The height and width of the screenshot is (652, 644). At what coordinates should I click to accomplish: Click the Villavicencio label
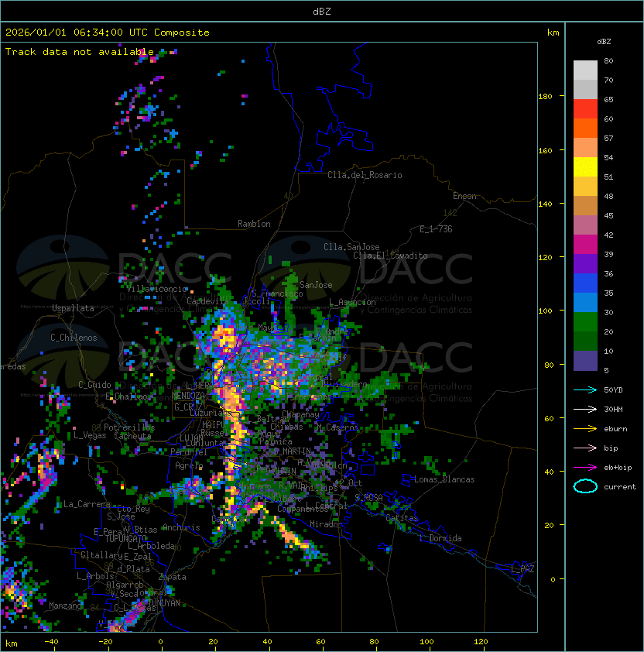pos(156,289)
